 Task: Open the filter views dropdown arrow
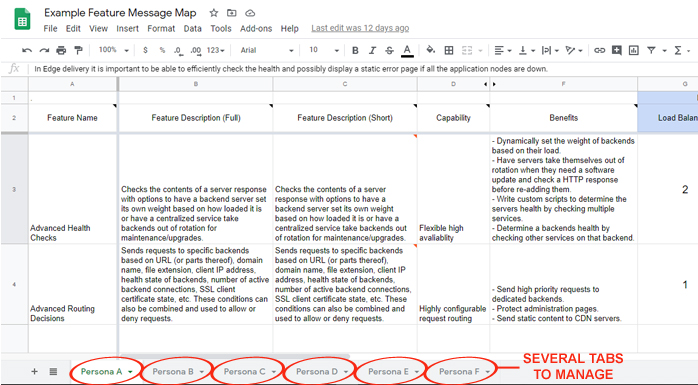[664, 51]
